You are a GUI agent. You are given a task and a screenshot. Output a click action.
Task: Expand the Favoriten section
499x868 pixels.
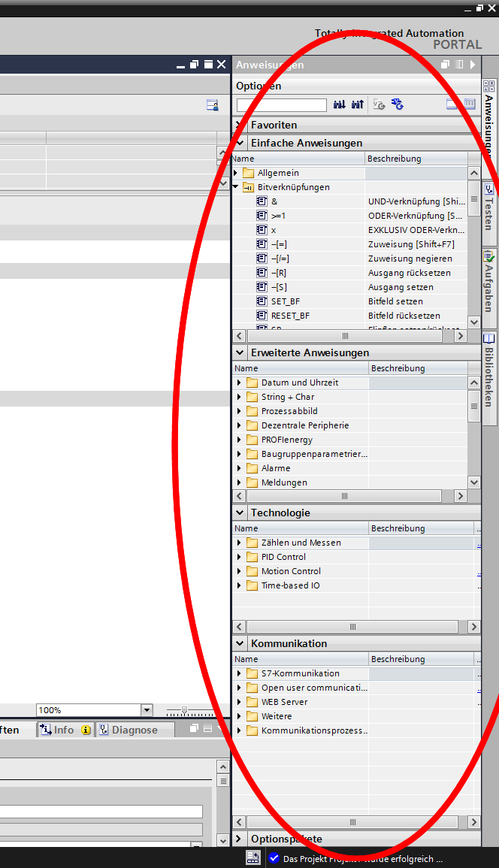click(x=240, y=125)
